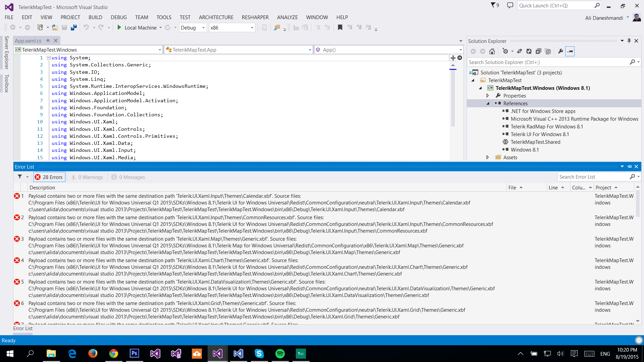Click Collapse All icon in Solution Explorer

point(538,51)
